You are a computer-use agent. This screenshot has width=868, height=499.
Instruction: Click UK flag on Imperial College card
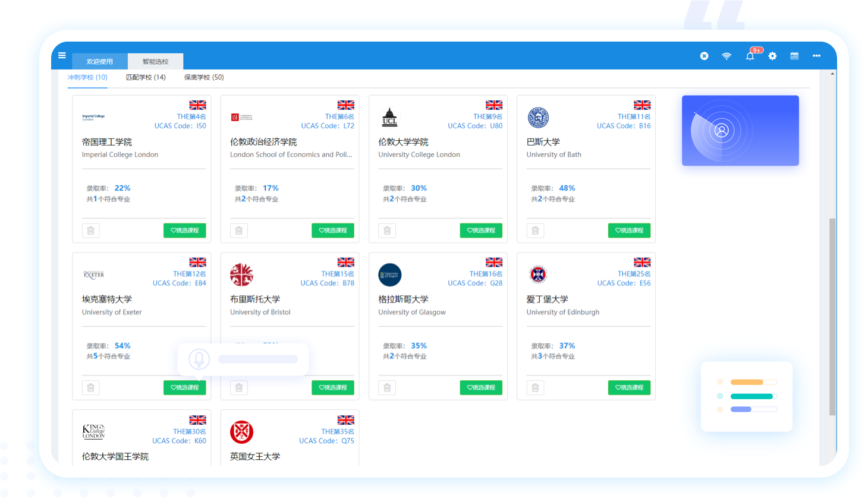198,105
